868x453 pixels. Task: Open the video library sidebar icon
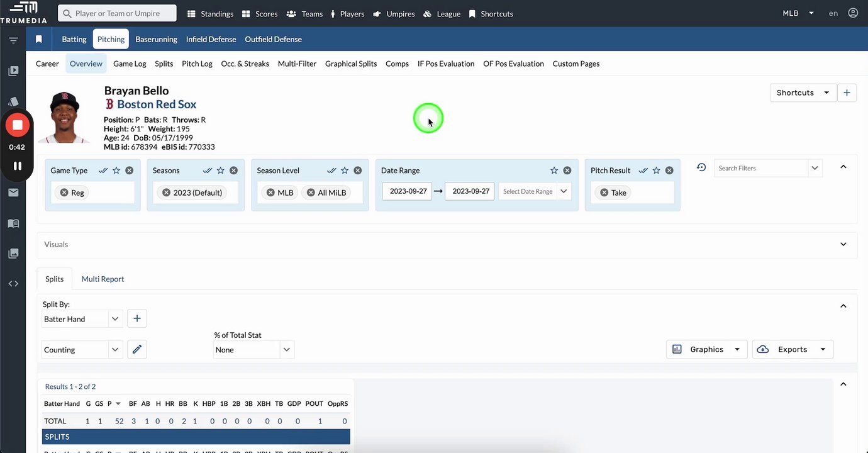coord(13,71)
